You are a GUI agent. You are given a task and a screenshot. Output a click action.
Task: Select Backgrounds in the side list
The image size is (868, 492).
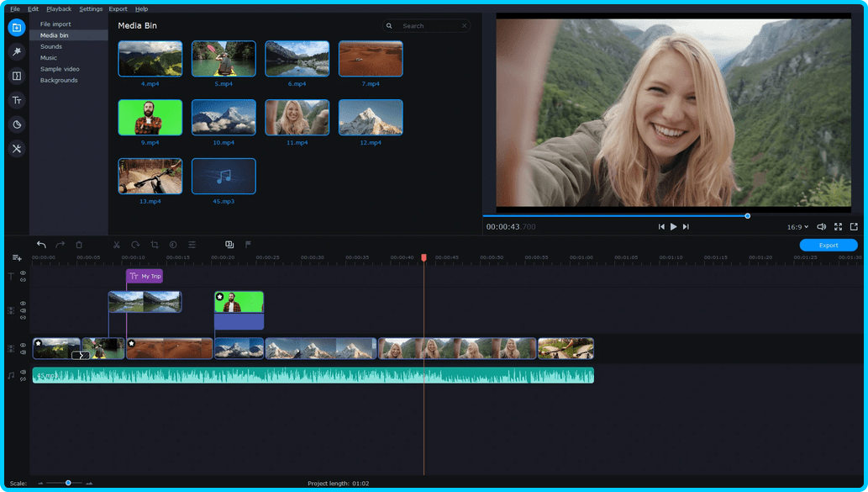[69, 81]
